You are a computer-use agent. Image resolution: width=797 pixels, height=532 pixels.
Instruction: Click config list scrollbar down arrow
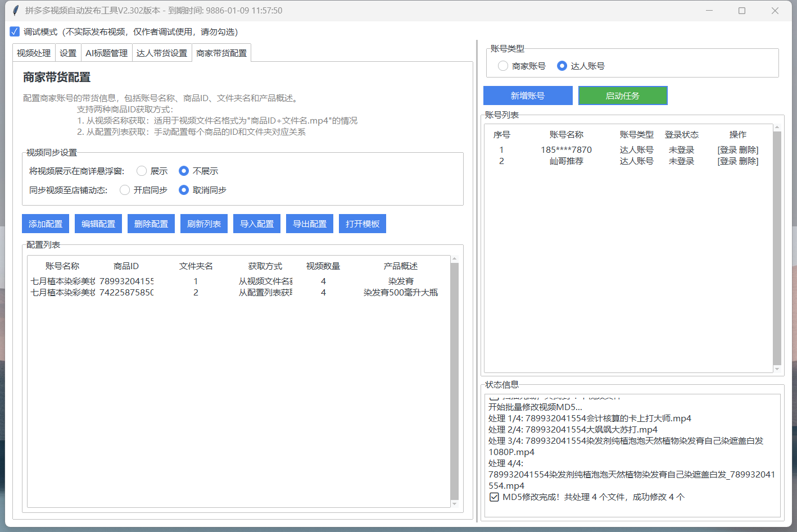pos(454,504)
